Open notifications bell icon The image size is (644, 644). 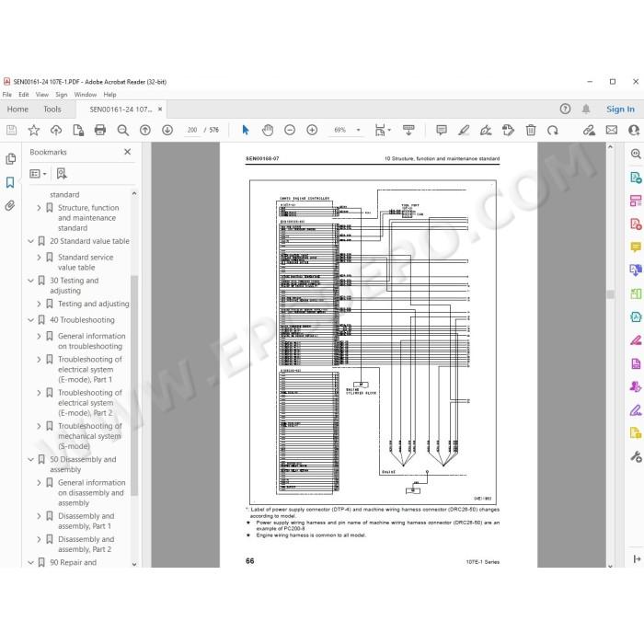586,109
